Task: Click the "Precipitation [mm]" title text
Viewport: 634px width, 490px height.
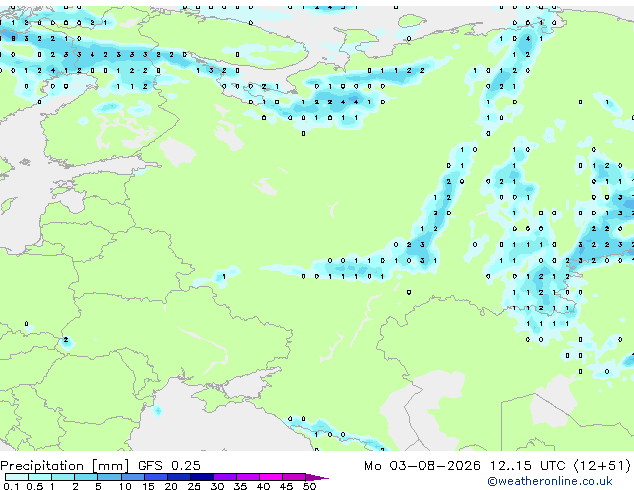Action: click(x=65, y=466)
